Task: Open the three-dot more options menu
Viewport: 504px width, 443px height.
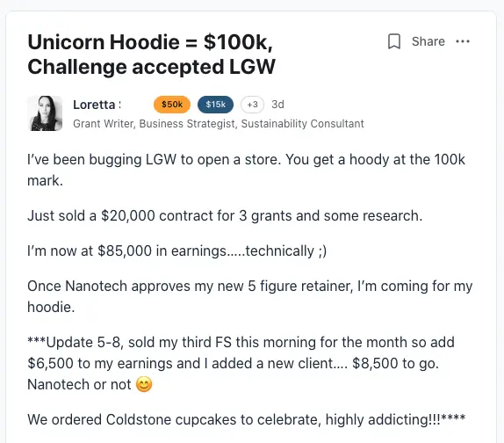Action: click(x=463, y=41)
